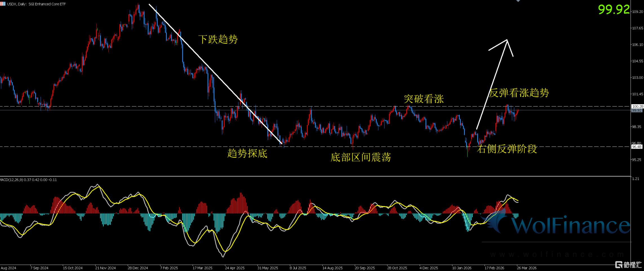Click the 101.45 price axis label
Viewport: 644px width, 271px height.
[x=638, y=94]
